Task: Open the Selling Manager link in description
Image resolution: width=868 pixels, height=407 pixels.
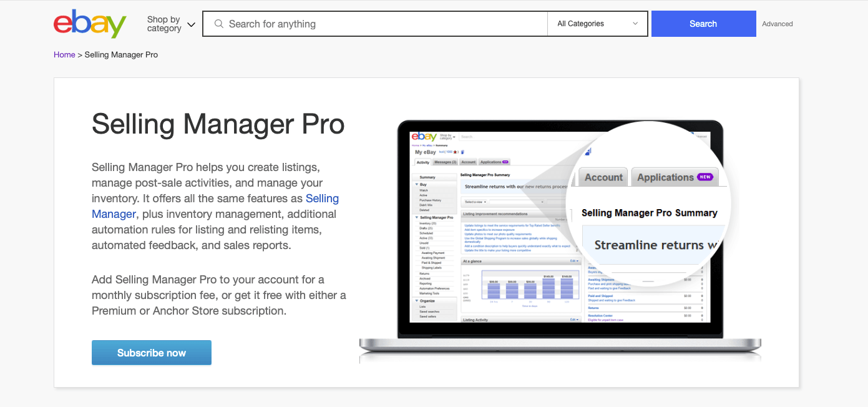Action: 215,206
